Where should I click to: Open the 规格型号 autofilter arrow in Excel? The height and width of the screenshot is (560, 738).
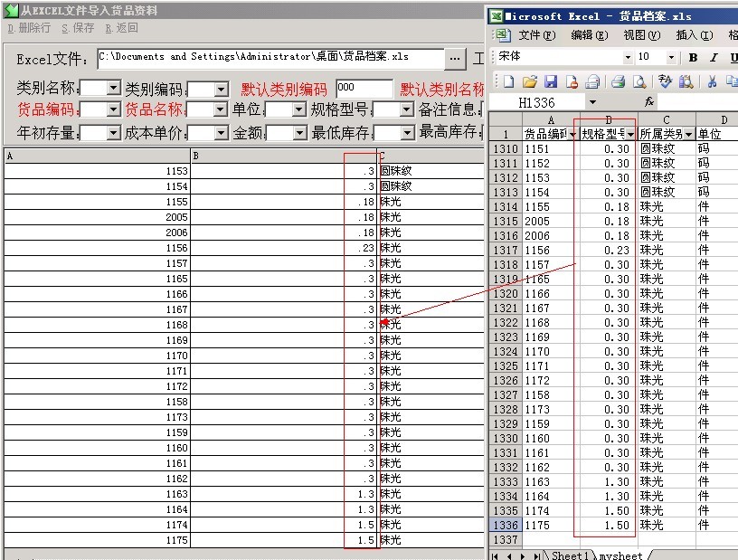coord(630,135)
